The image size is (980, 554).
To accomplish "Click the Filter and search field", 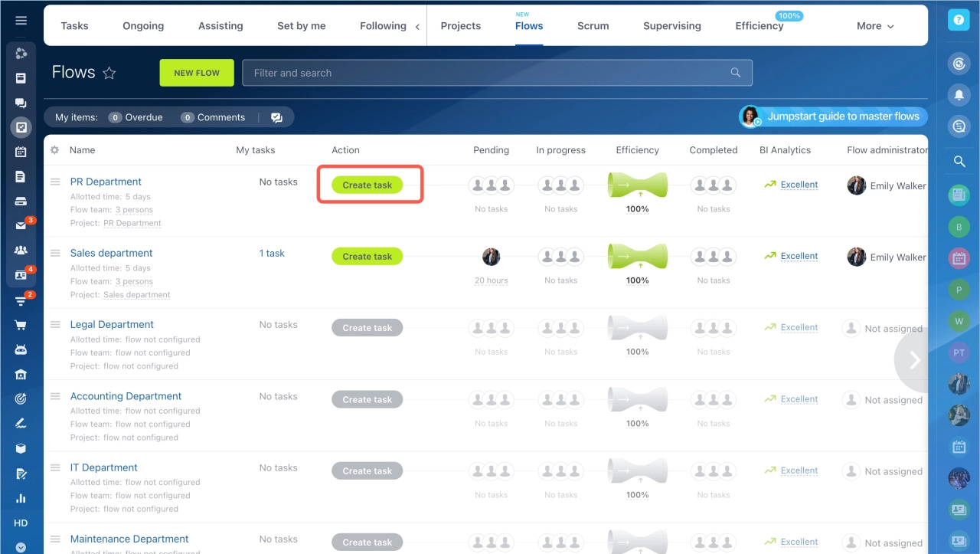I will [x=490, y=73].
